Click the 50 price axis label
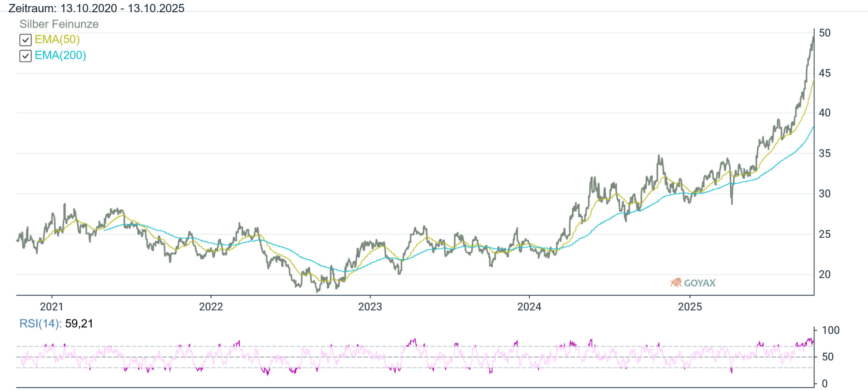The image size is (868, 391). [x=825, y=33]
